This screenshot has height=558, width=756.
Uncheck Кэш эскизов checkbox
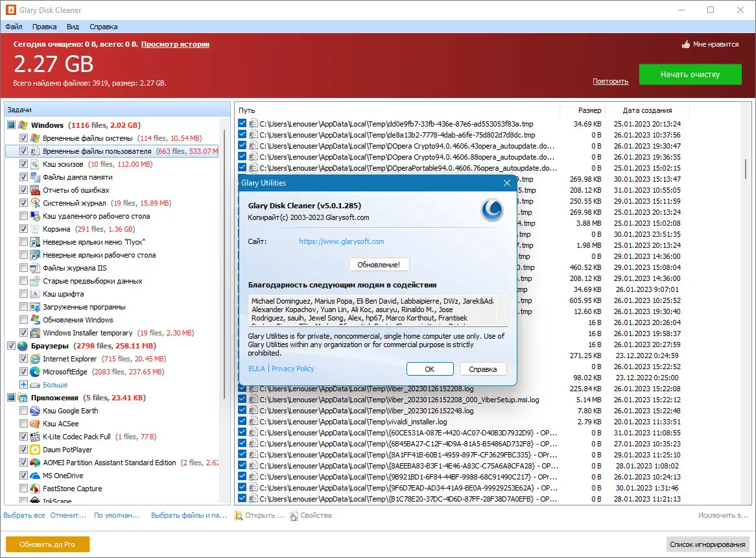pos(23,164)
